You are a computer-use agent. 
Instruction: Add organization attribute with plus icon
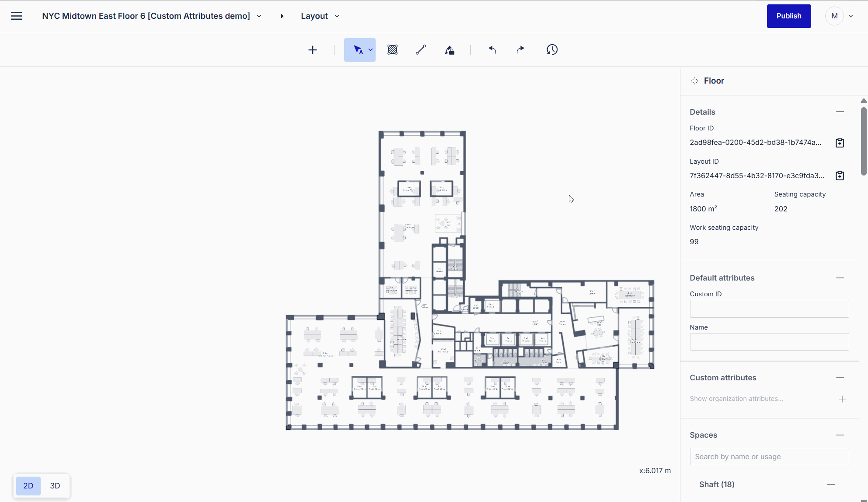click(842, 399)
